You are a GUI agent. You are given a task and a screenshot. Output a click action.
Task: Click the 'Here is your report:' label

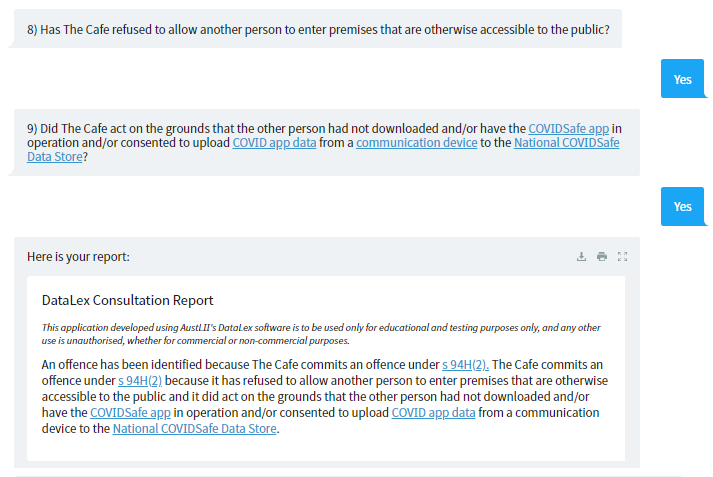pyautogui.click(x=78, y=257)
